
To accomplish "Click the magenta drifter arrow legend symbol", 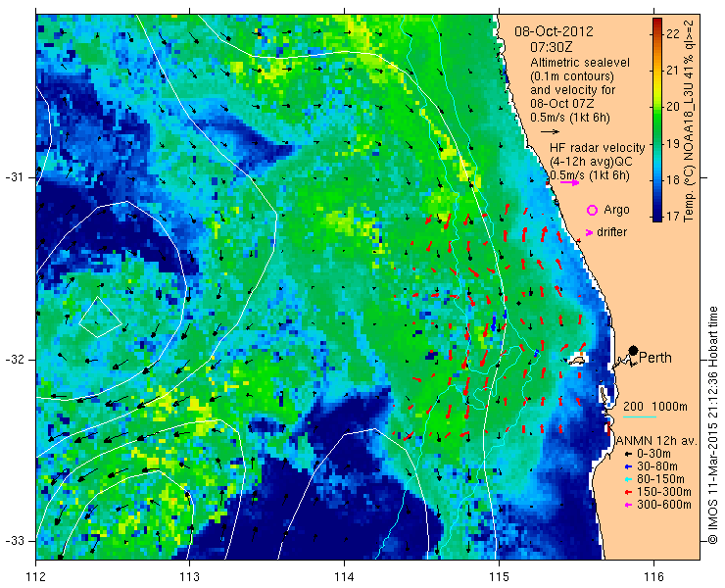I will pyautogui.click(x=589, y=232).
